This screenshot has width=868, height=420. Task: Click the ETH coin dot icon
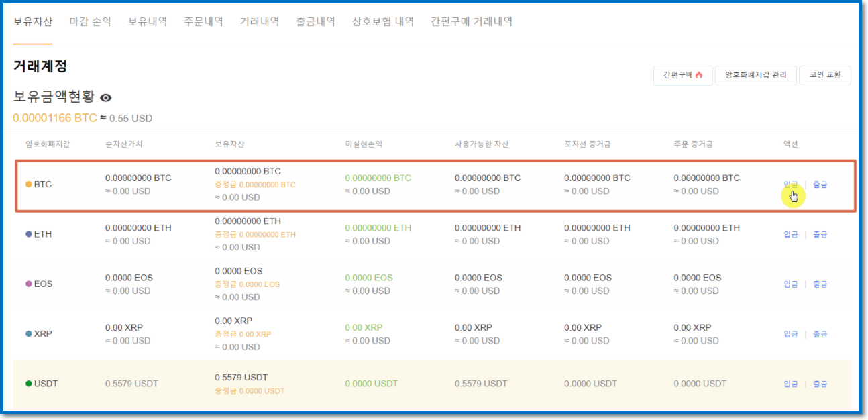(x=28, y=234)
